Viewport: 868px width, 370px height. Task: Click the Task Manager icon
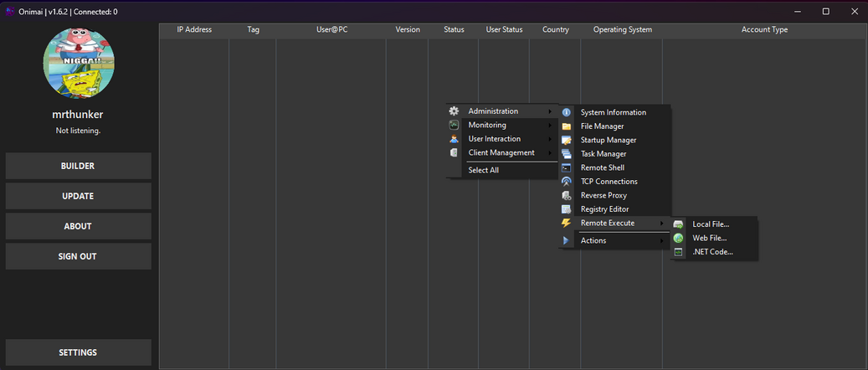(567, 154)
